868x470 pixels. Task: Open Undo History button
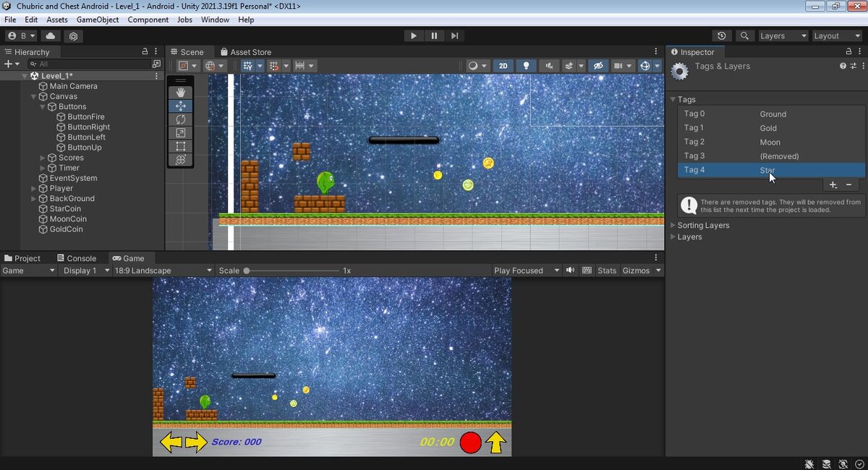pos(721,35)
